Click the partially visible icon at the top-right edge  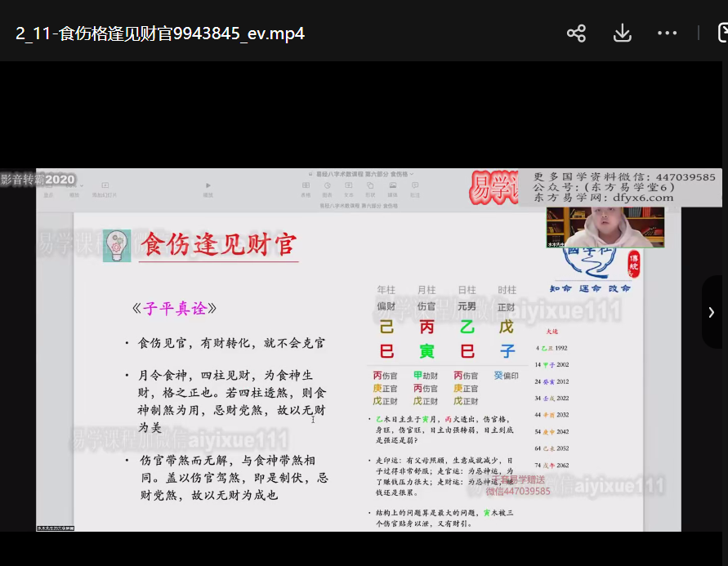(722, 33)
